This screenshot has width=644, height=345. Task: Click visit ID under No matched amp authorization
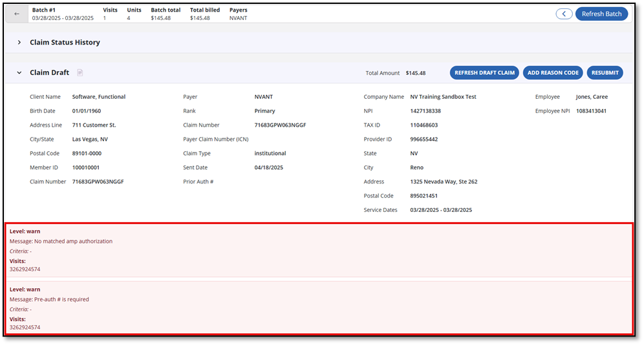[x=25, y=269]
